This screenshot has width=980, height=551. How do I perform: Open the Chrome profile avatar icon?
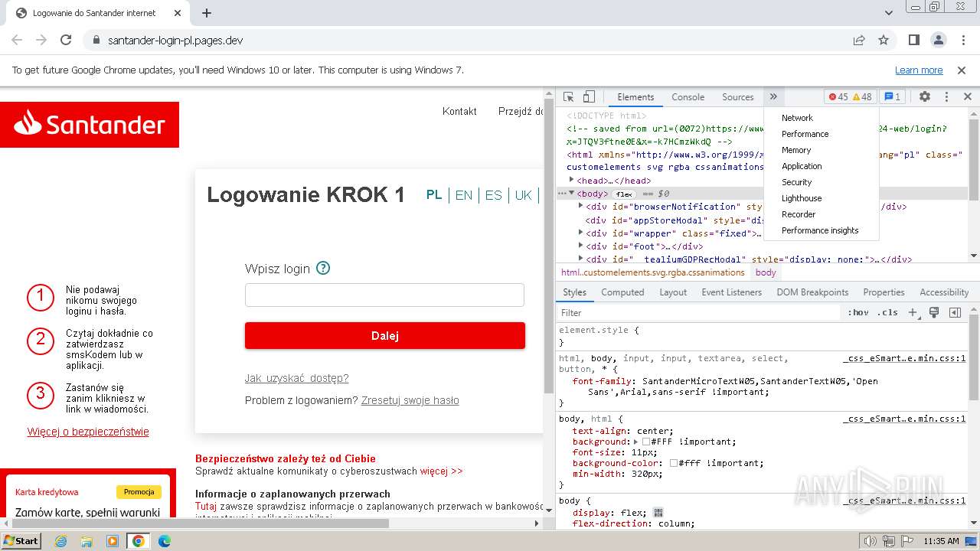pos(939,40)
